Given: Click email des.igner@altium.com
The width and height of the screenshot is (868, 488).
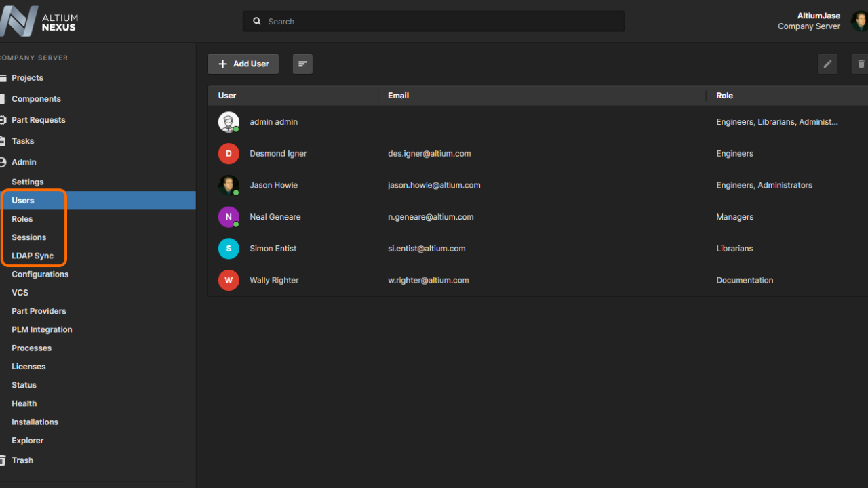Looking at the screenshot, I should pos(429,154).
